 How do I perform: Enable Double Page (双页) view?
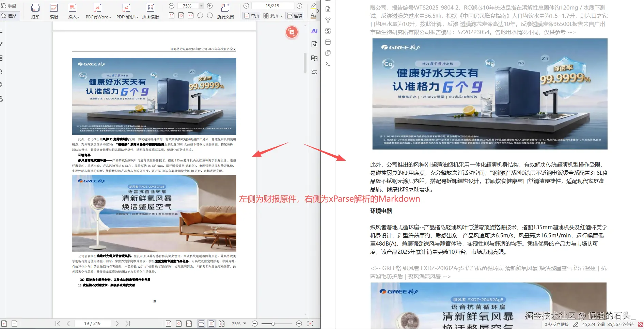(271, 16)
